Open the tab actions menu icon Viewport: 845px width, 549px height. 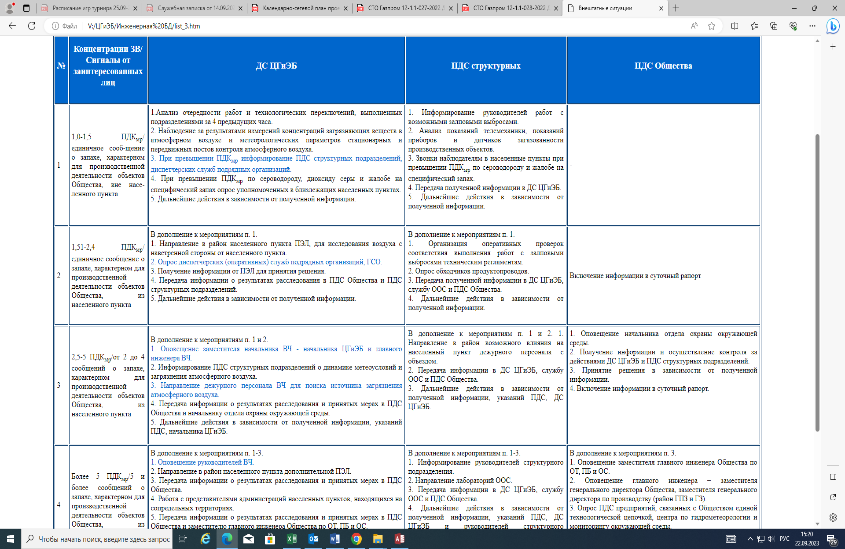26,8
